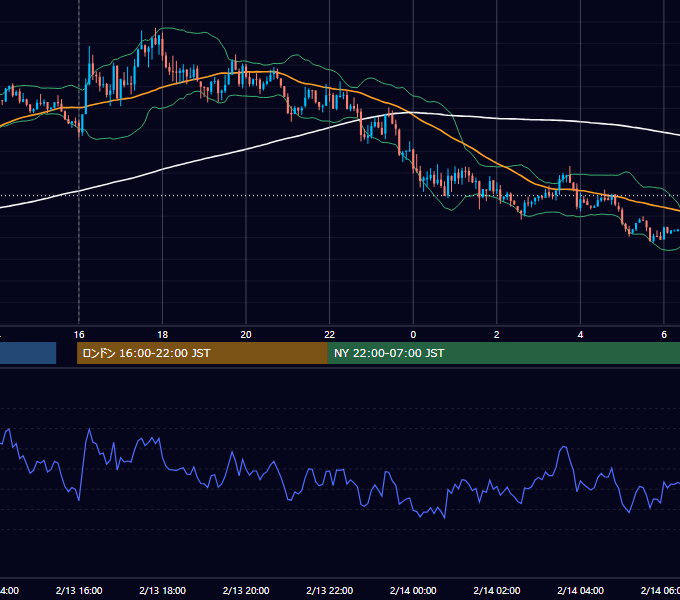Click the upper axis hour label 6
This screenshot has height=600, width=680.
(664, 335)
